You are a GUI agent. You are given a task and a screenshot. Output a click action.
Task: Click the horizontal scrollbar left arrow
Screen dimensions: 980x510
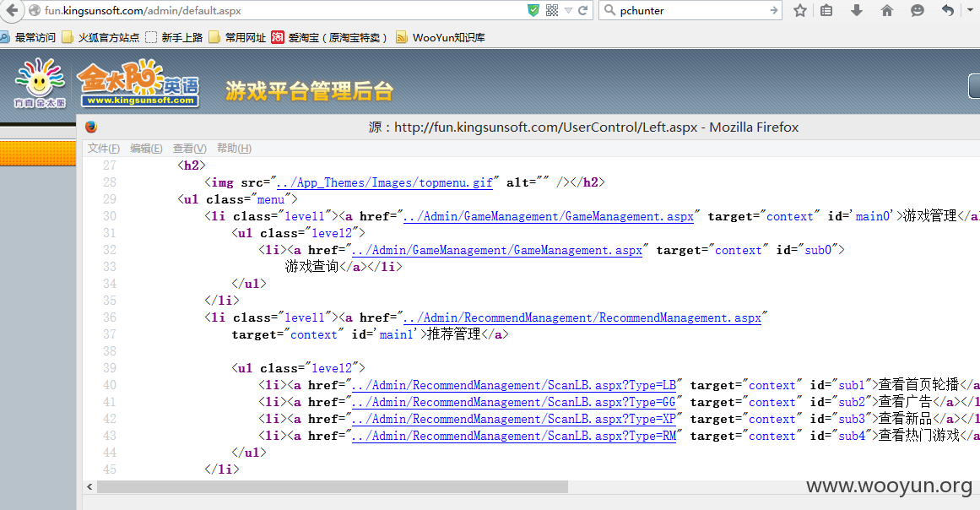(x=89, y=486)
